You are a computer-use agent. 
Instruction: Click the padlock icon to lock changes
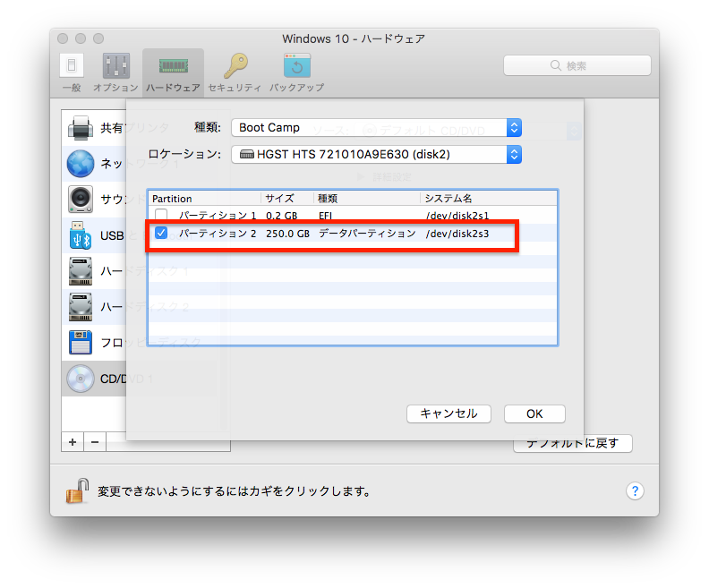click(x=77, y=490)
